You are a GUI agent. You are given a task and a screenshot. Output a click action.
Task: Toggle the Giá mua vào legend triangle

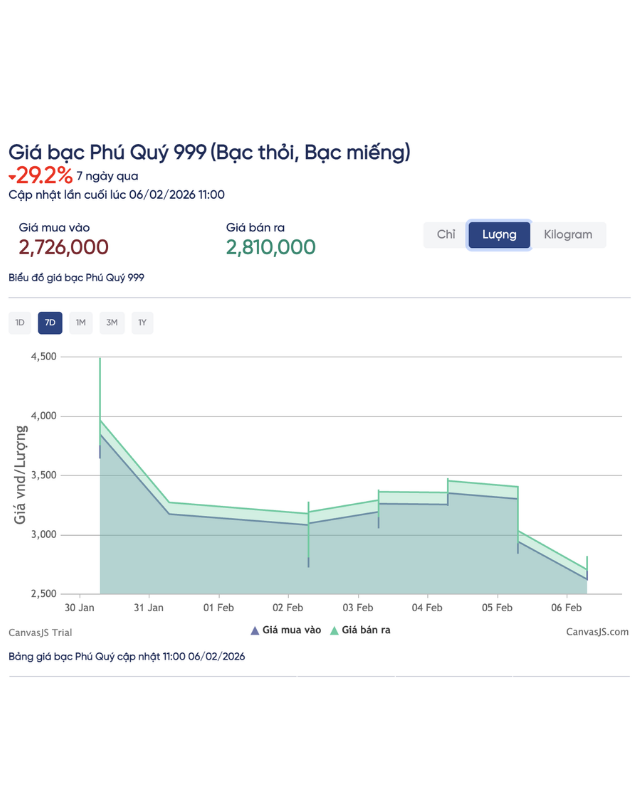click(255, 631)
